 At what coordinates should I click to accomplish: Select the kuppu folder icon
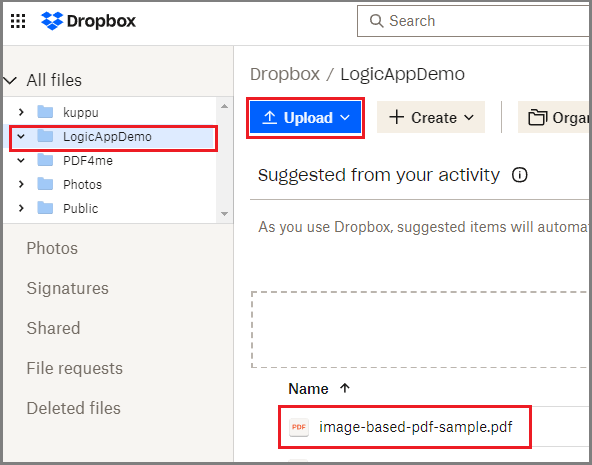45,112
